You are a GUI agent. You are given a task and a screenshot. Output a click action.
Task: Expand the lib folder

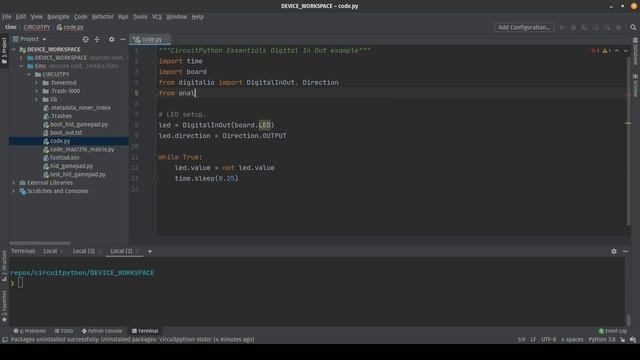[37, 100]
